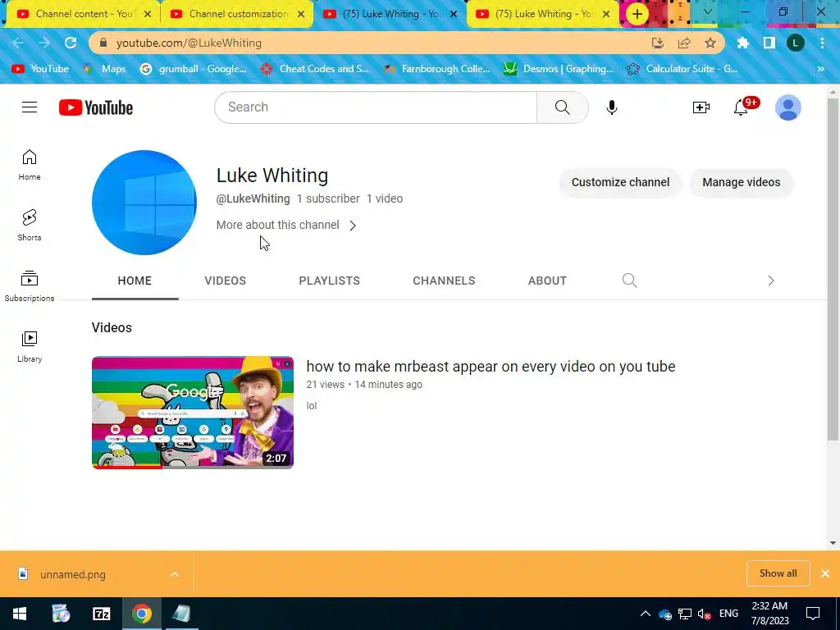Viewport: 840px width, 630px height.
Task: Expand More about this channel arrow
Action: (x=353, y=226)
